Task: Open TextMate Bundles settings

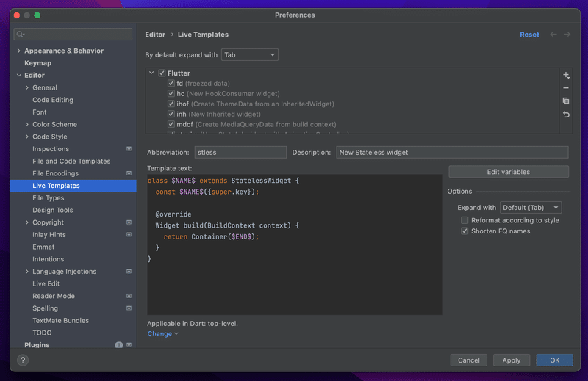Action: pos(61,320)
